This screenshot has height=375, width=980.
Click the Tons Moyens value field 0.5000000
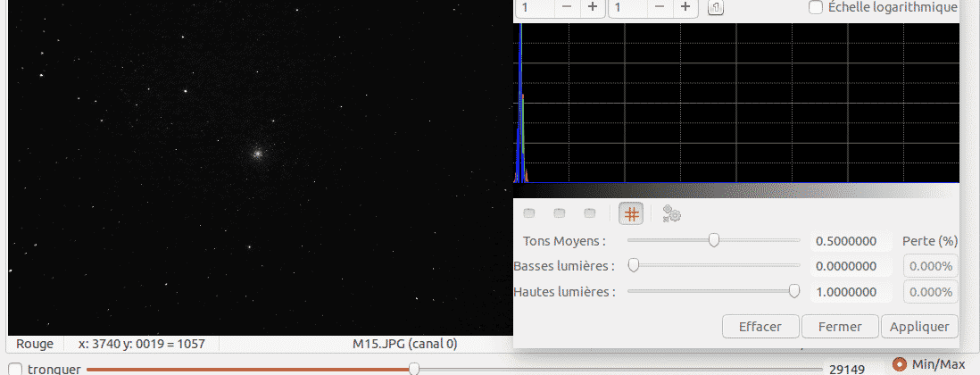851,241
